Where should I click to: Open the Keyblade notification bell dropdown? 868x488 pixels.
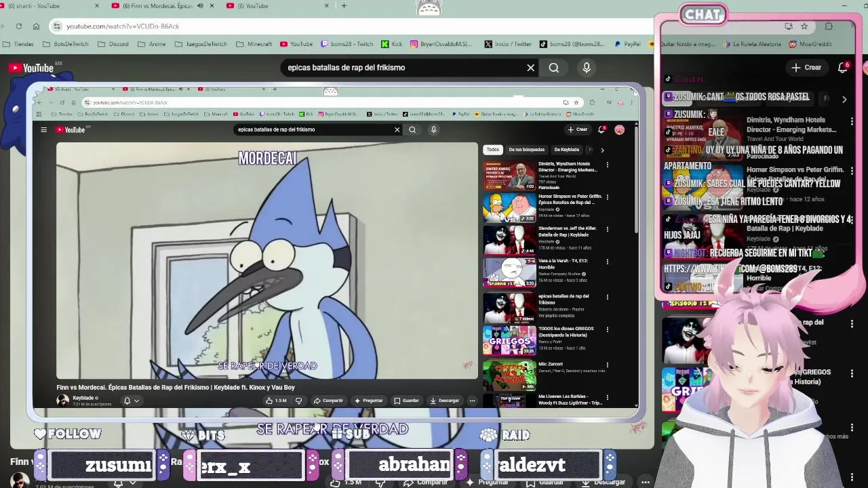pyautogui.click(x=131, y=401)
